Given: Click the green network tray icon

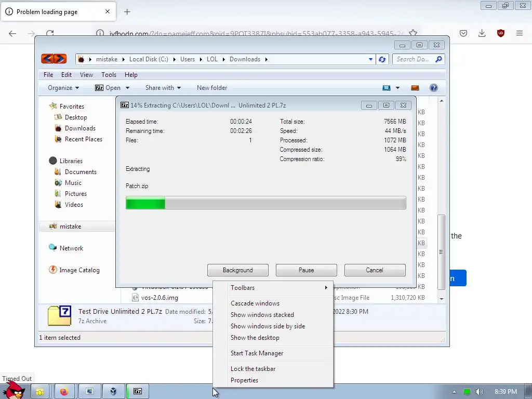Looking at the screenshot, I should (467, 392).
